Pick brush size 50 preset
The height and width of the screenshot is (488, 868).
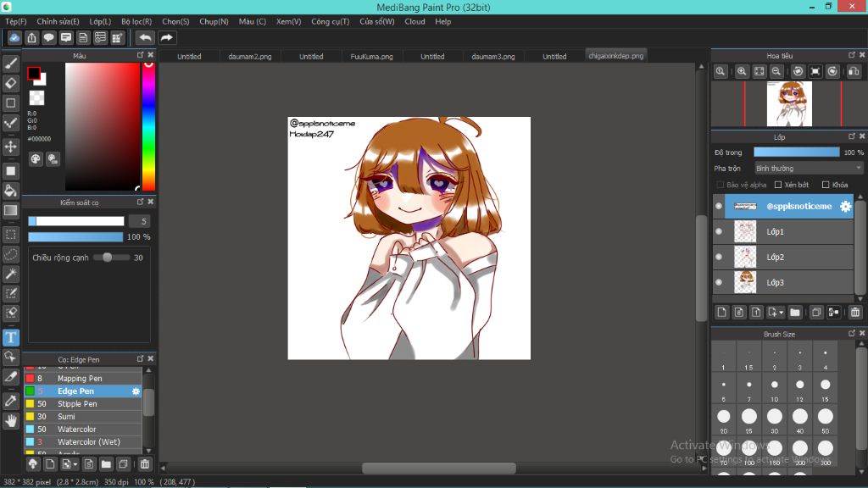pyautogui.click(x=826, y=420)
